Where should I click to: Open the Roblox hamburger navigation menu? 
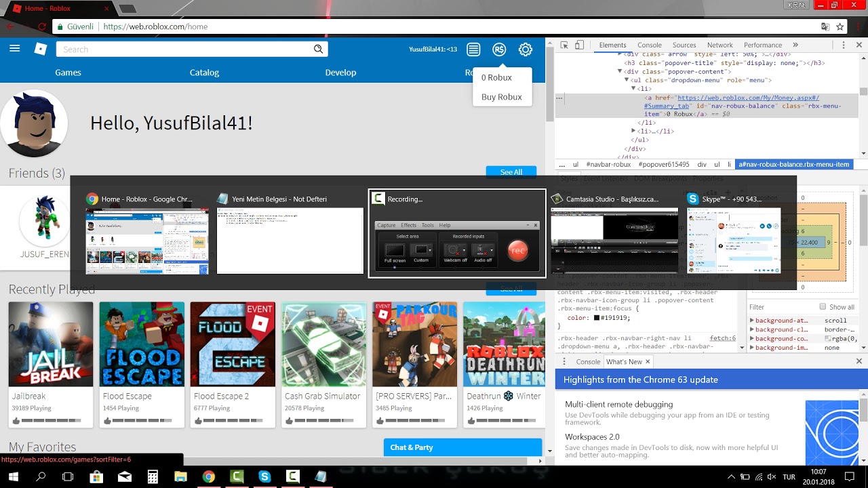click(x=15, y=49)
